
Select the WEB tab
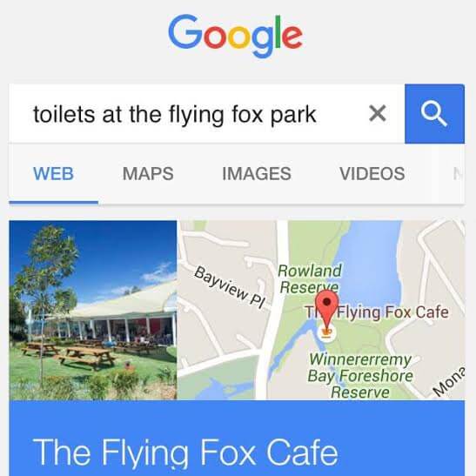coord(53,174)
